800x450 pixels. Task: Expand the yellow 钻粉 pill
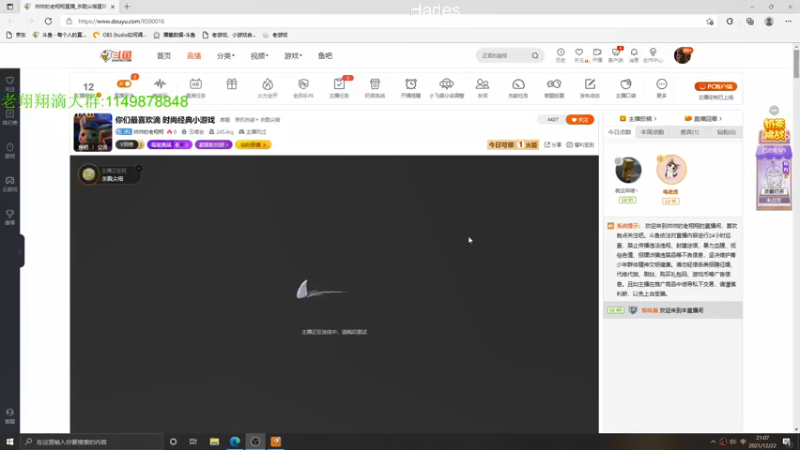tap(253, 145)
